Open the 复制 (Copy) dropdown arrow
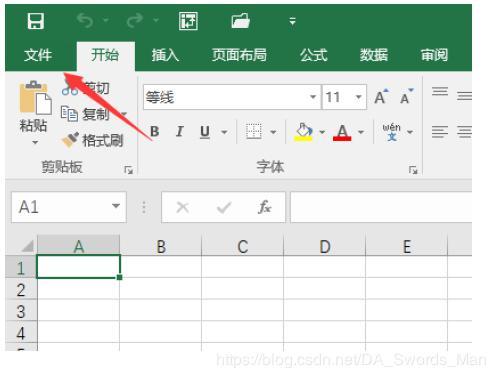 (x=124, y=114)
